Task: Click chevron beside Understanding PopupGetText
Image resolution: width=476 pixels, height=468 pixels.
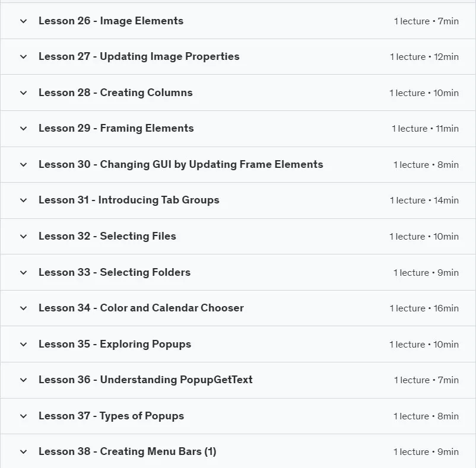Action: tap(23, 380)
